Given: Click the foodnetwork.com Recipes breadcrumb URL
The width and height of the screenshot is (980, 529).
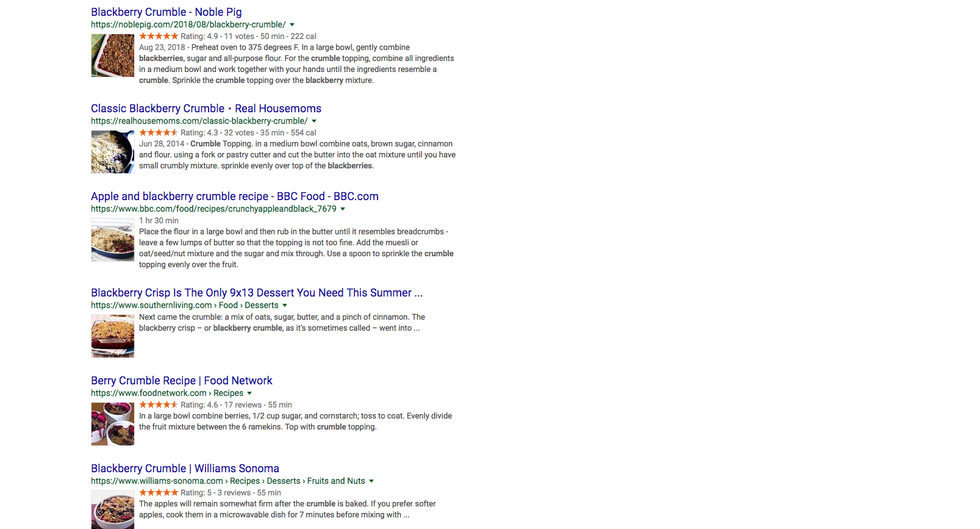Looking at the screenshot, I should pos(167,393).
